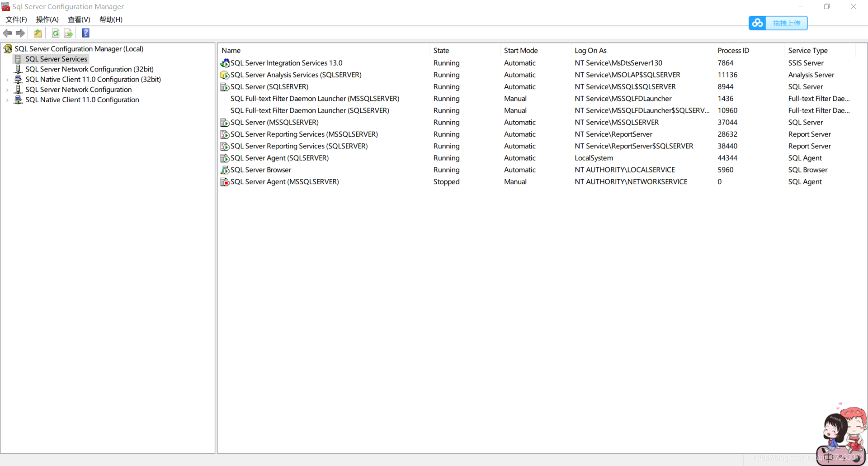
Task: Sort by the Process ID column header
Action: [x=749, y=51]
